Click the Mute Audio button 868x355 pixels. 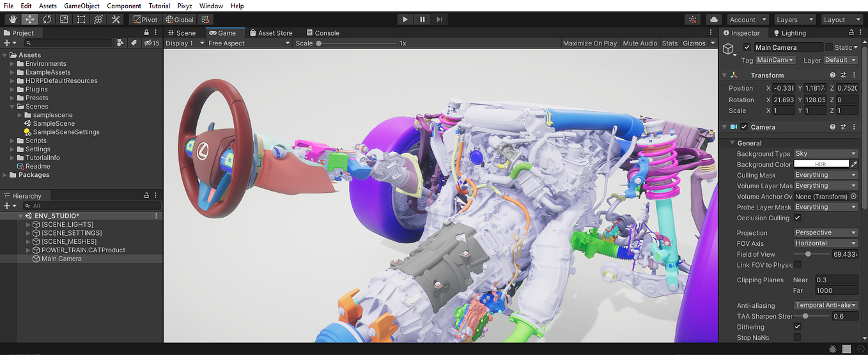point(640,43)
